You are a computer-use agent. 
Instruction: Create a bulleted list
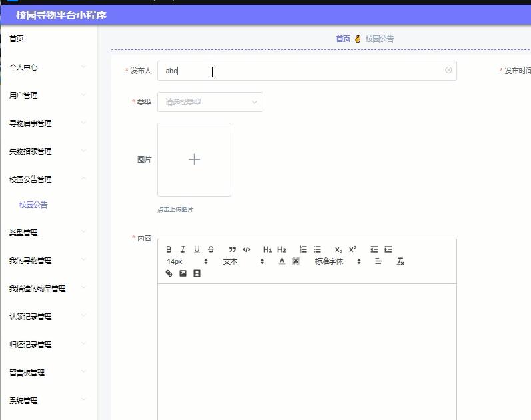(x=317, y=249)
